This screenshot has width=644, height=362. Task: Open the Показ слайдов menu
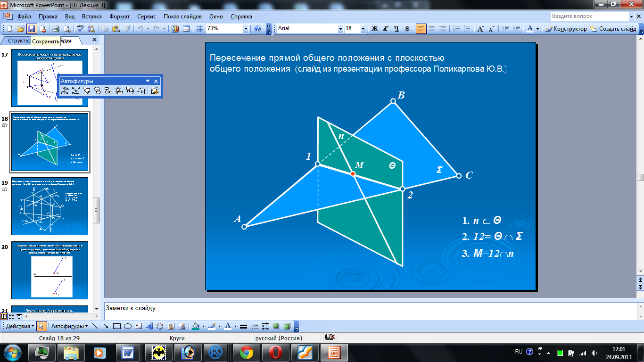(x=183, y=16)
